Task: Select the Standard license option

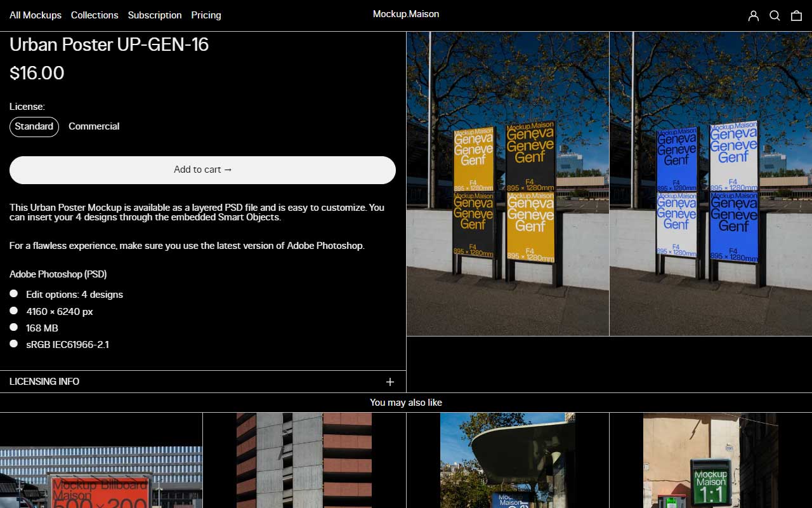Action: point(34,126)
